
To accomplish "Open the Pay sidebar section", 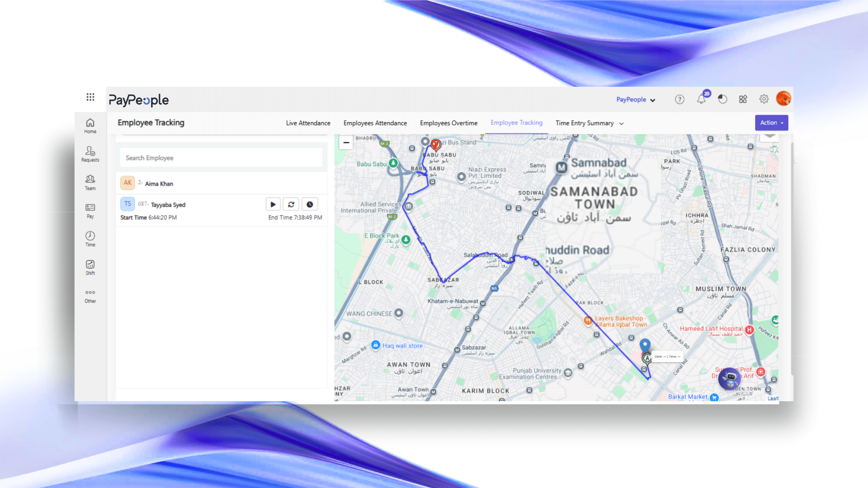I will (90, 211).
